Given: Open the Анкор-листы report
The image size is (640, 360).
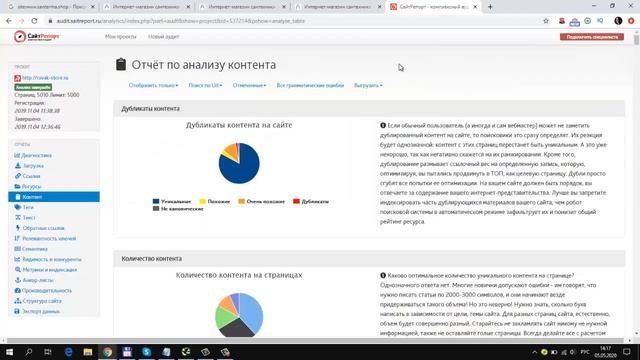Looking at the screenshot, I should click(34, 280).
